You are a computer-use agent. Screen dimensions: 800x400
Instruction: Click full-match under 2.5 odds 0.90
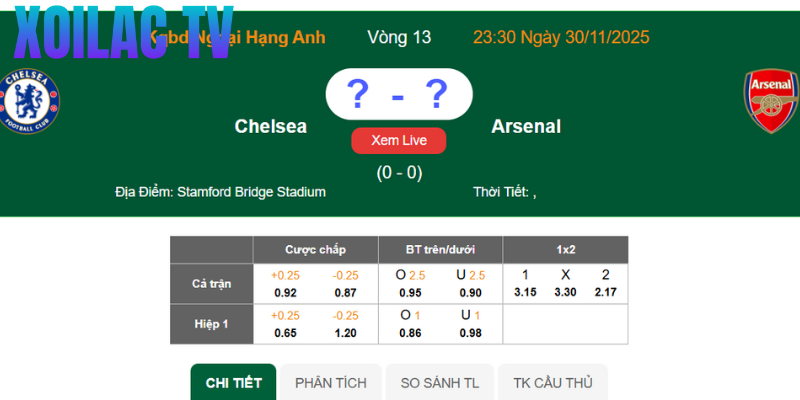pos(470,292)
